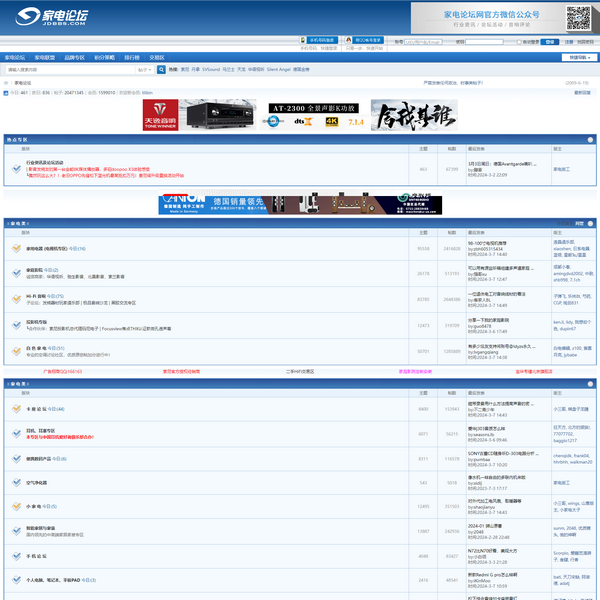
Task: Open the search type dropdown 帖子
Action: click(x=144, y=70)
